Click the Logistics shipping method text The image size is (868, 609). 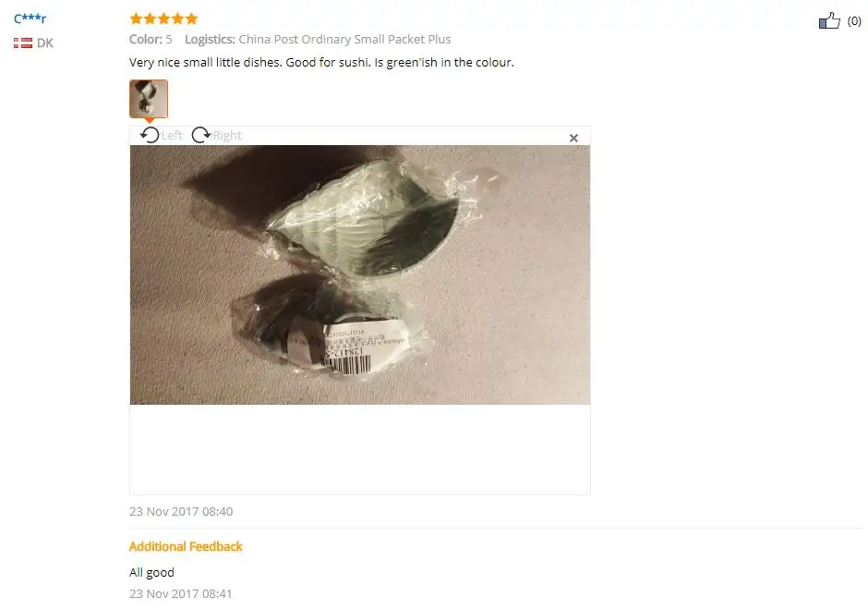(x=318, y=40)
